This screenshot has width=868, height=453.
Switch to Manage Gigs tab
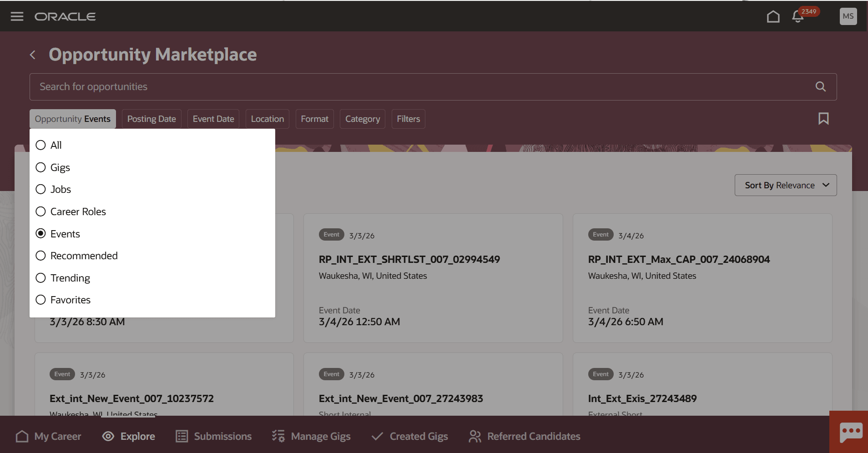coord(311,436)
